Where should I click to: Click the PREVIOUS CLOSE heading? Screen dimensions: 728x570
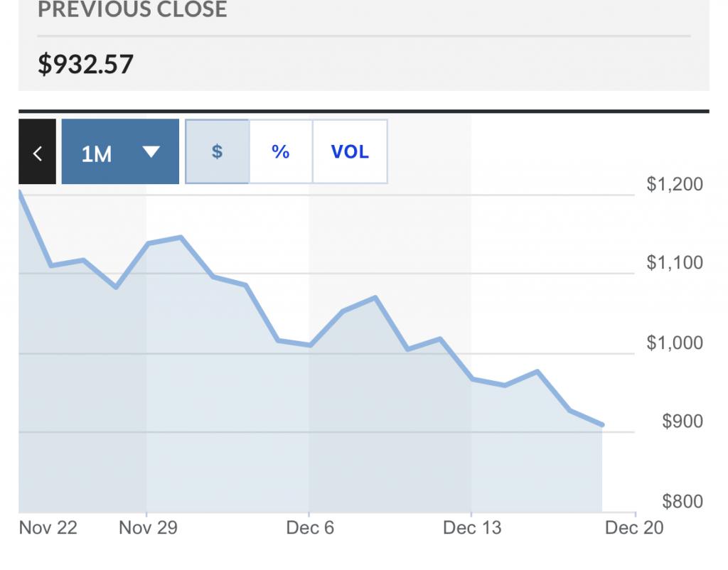click(132, 9)
